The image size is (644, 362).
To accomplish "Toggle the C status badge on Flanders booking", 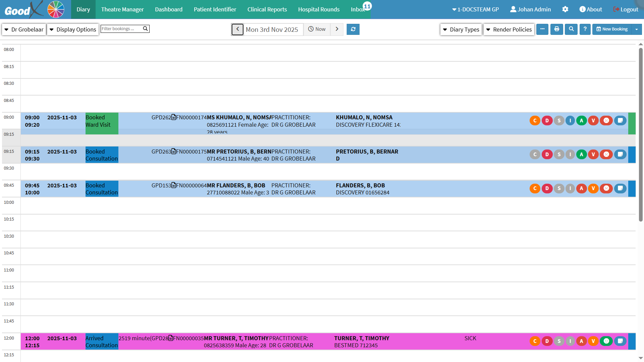I will 535,188.
